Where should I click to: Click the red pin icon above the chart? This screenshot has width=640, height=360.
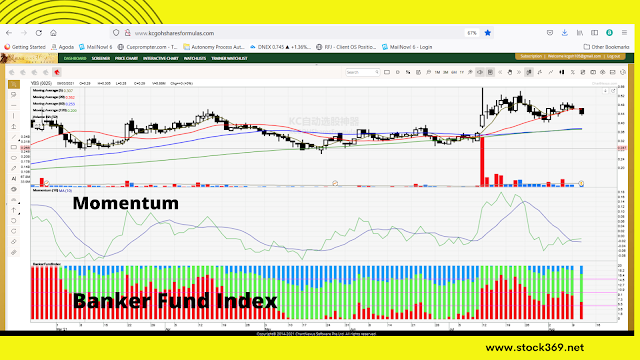point(57,72)
